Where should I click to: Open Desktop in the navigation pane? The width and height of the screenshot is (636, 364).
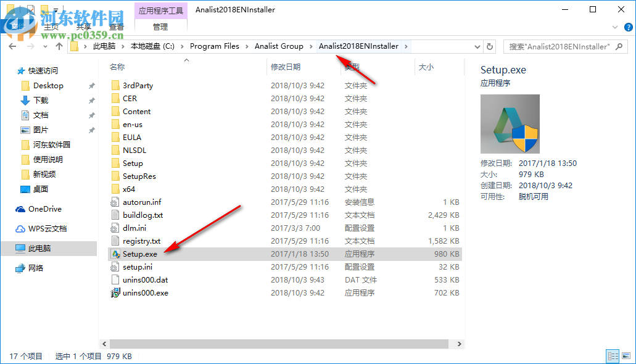[x=48, y=86]
